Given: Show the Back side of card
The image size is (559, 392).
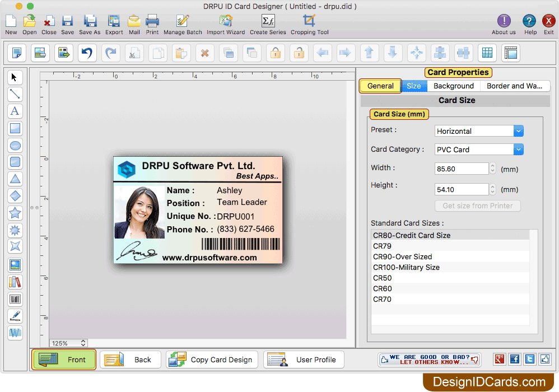Looking at the screenshot, I should pos(131,360).
